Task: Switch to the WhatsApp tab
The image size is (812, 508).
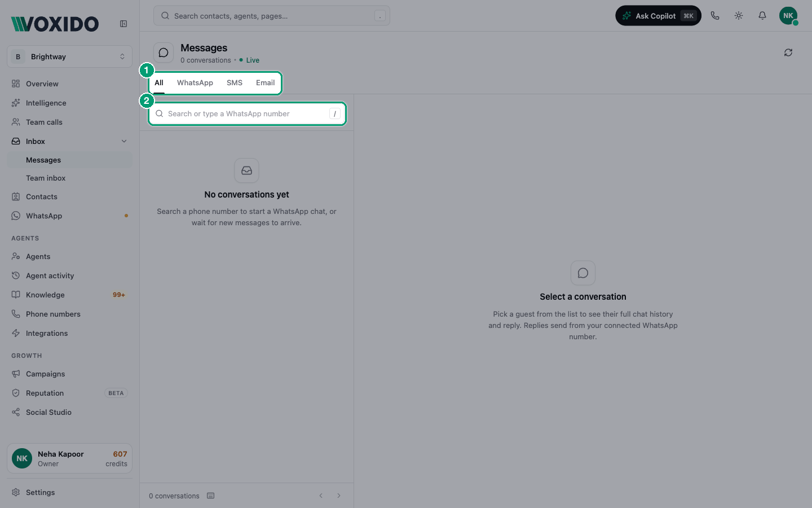Action: point(195,82)
